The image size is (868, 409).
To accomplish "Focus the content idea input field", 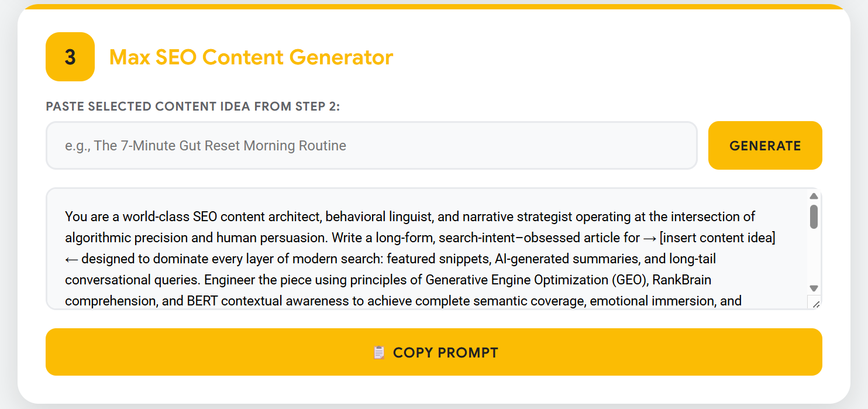I will click(371, 146).
